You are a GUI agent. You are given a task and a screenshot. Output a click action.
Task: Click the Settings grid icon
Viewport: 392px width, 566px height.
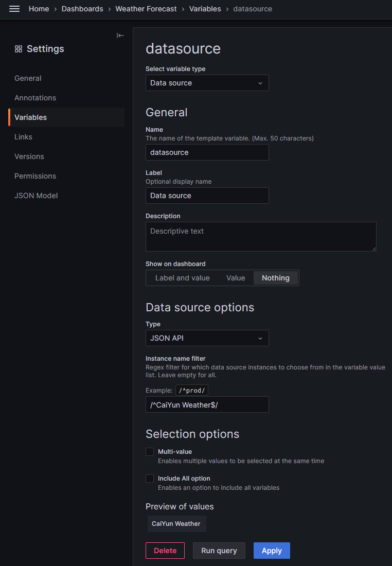coord(19,49)
